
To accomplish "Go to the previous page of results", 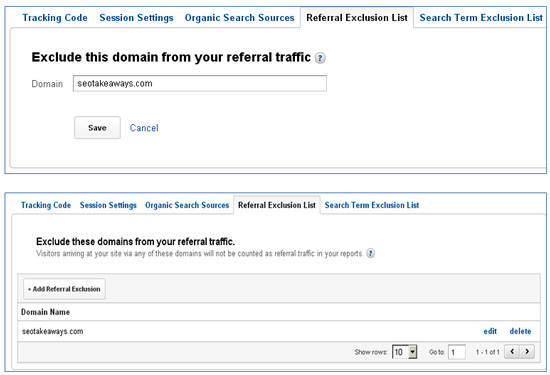I will pyautogui.click(x=512, y=351).
